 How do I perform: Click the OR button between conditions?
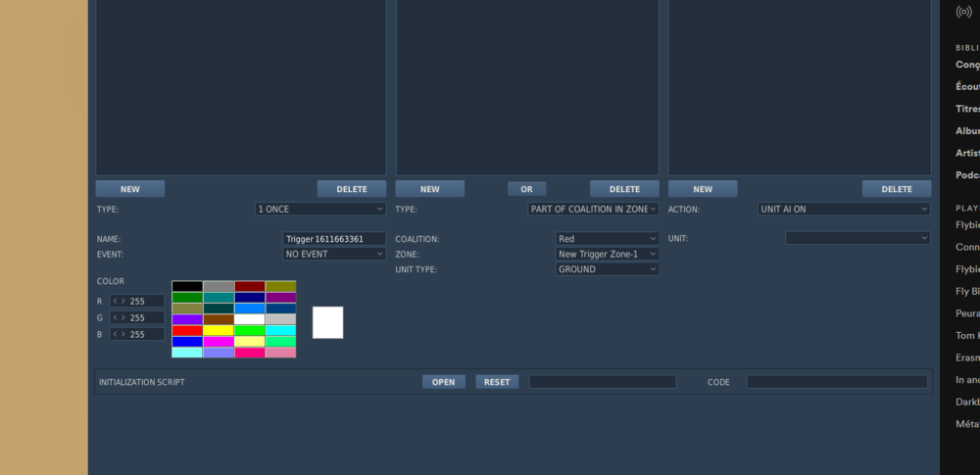527,189
